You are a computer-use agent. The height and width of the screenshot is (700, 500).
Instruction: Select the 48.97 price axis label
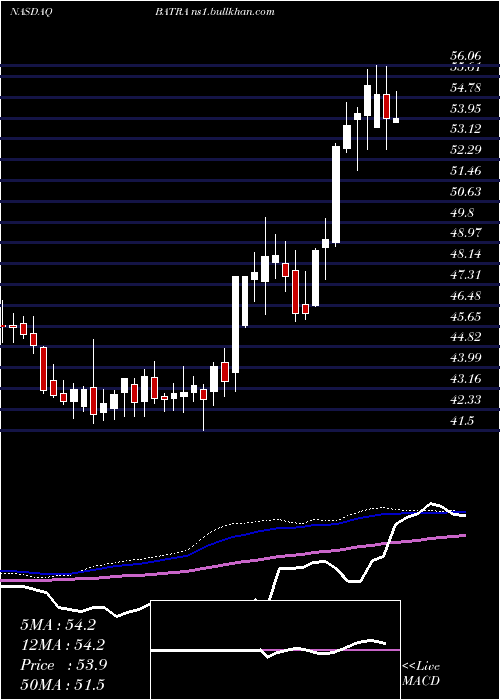466,233
